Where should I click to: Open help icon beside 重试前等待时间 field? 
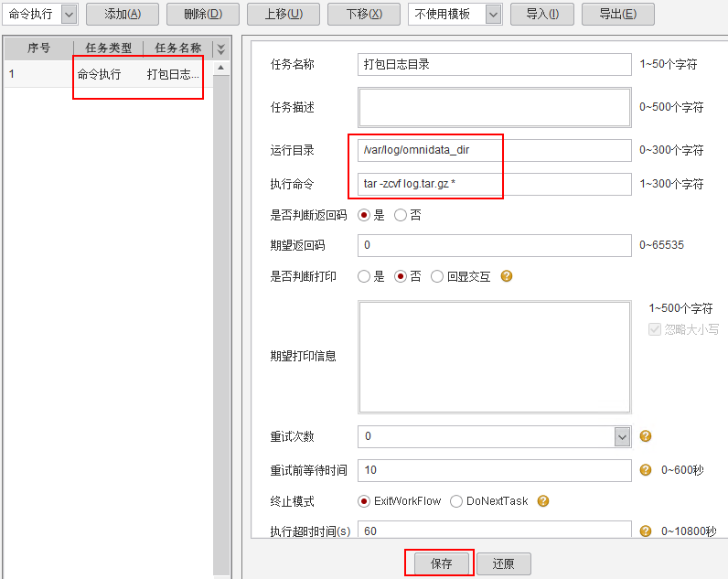point(646,470)
